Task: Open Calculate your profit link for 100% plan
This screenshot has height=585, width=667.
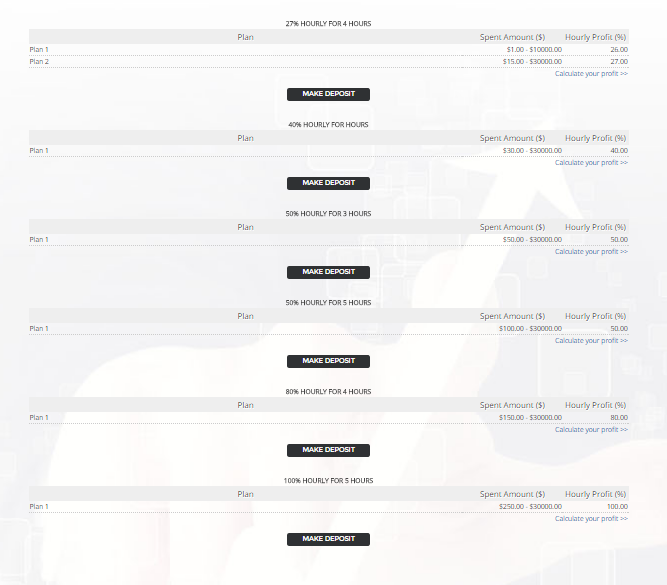Action: (x=591, y=518)
